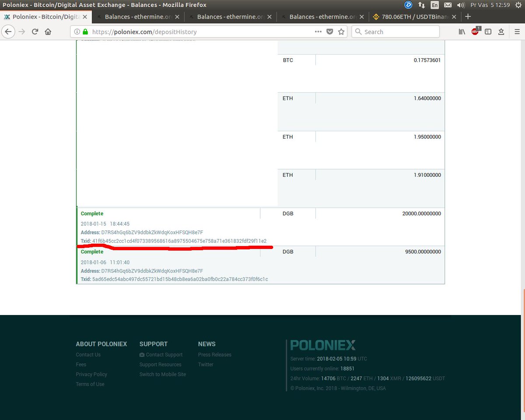This screenshot has height=420, width=525.
Task: Click the Complete status of the 20000 DGB deposit
Action: coord(92,213)
